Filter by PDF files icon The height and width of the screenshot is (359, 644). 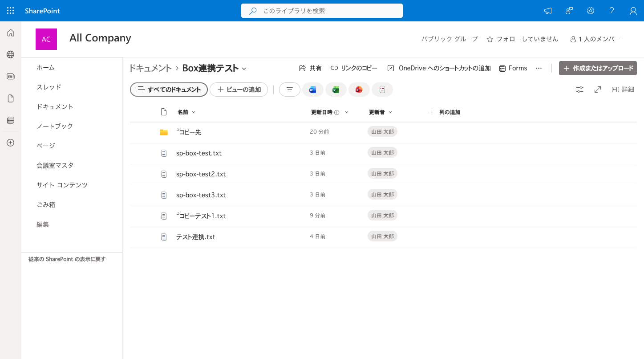[382, 90]
